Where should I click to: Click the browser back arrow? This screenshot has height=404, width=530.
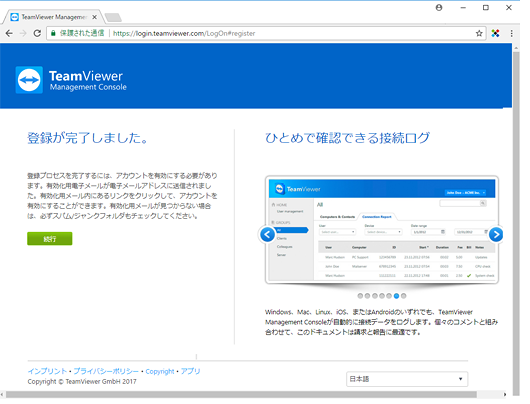[x=9, y=33]
